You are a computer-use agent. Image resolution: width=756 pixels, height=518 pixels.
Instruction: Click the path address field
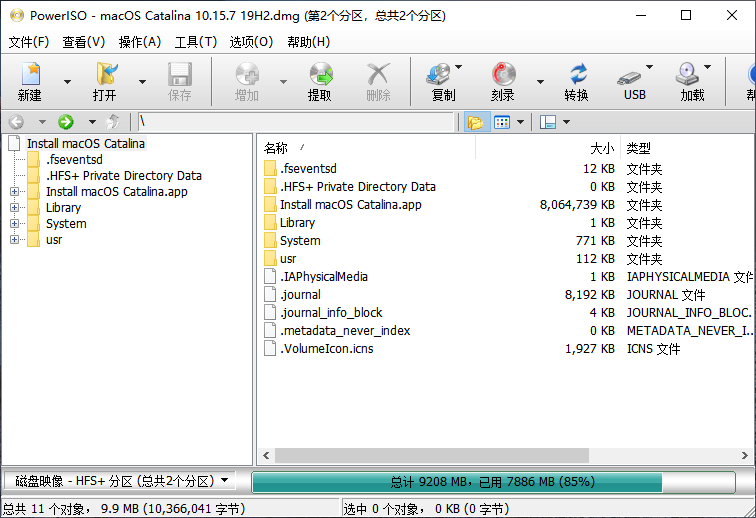tap(296, 122)
